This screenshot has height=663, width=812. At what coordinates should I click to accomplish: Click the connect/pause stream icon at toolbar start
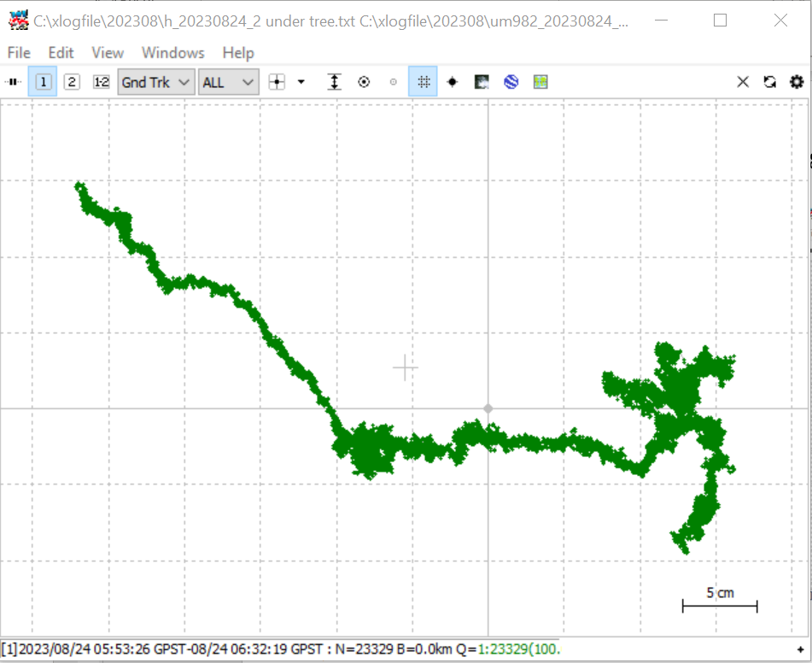[13, 82]
